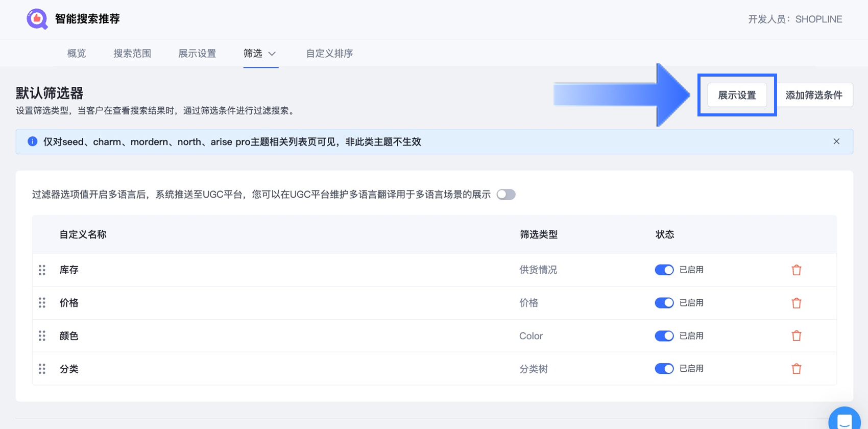Click the blue info icon in notice banner
Screen dimensions: 868x429
(x=32, y=141)
